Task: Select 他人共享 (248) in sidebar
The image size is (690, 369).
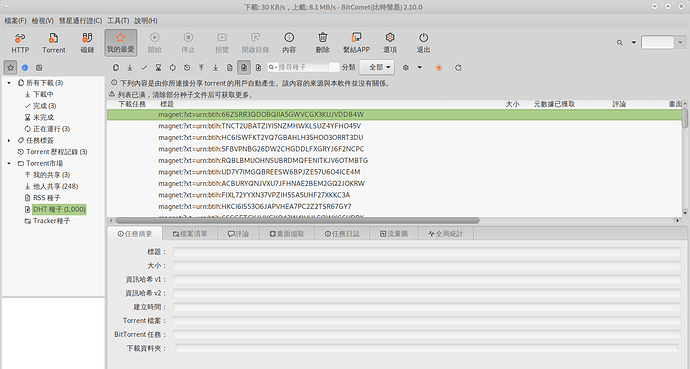Action: click(x=55, y=186)
